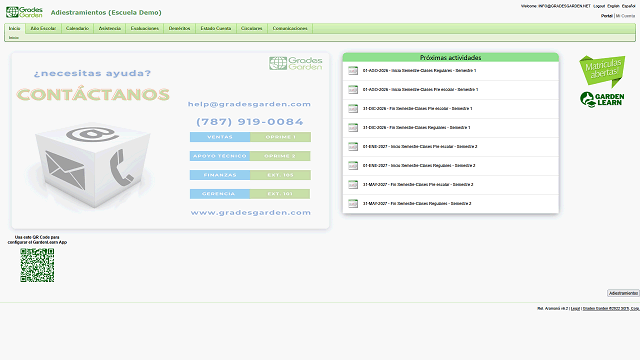Open the Inicio tab
This screenshot has width=640, height=360.
pos(15,28)
